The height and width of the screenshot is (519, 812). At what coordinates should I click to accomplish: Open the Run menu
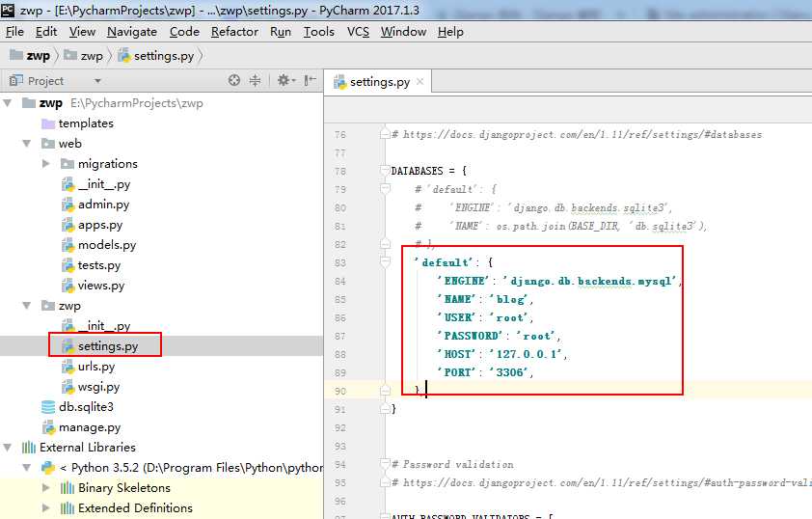[281, 32]
